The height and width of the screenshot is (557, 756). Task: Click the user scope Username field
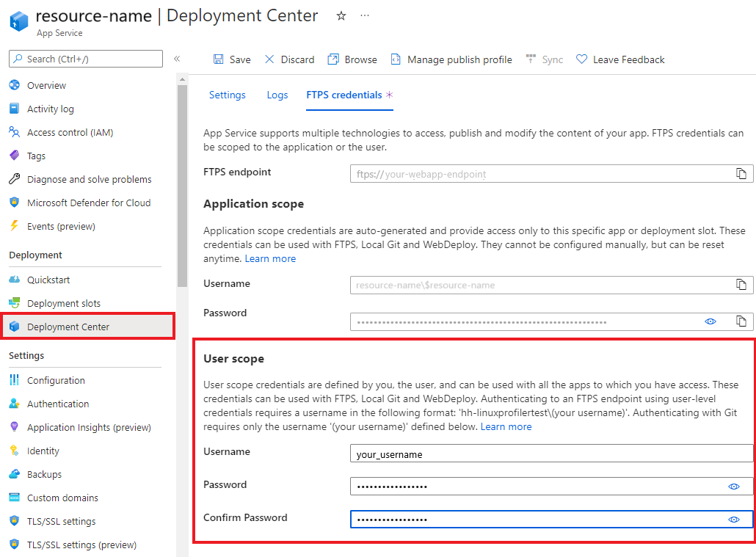click(x=550, y=454)
